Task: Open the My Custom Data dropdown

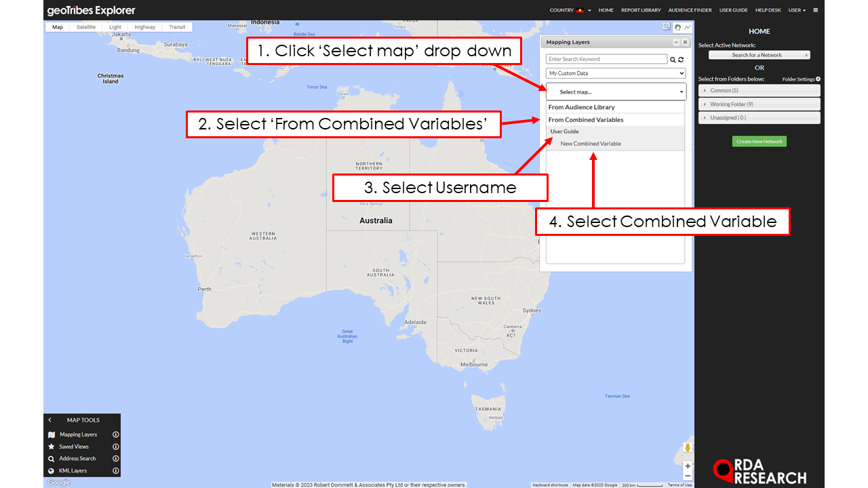Action: tap(616, 73)
